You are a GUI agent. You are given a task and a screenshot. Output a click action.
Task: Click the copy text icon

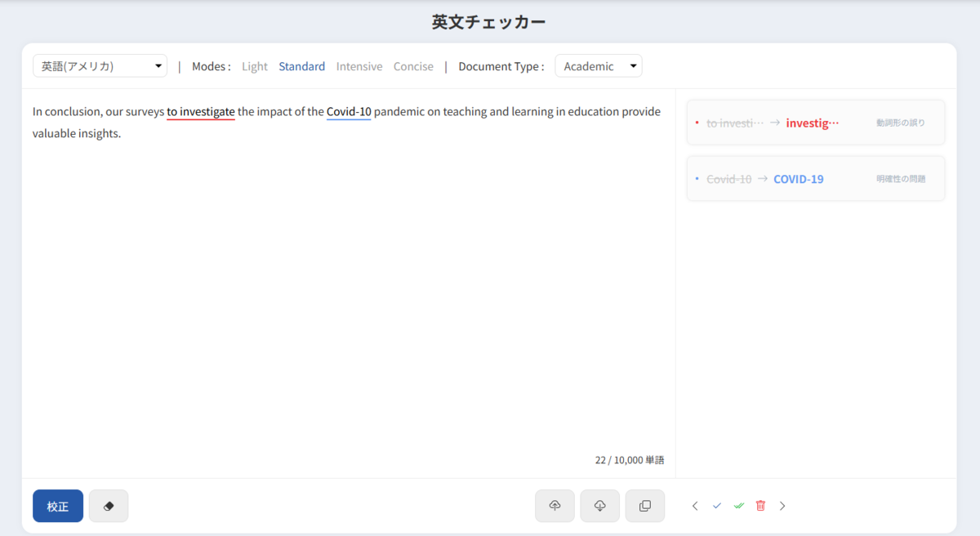(x=645, y=505)
